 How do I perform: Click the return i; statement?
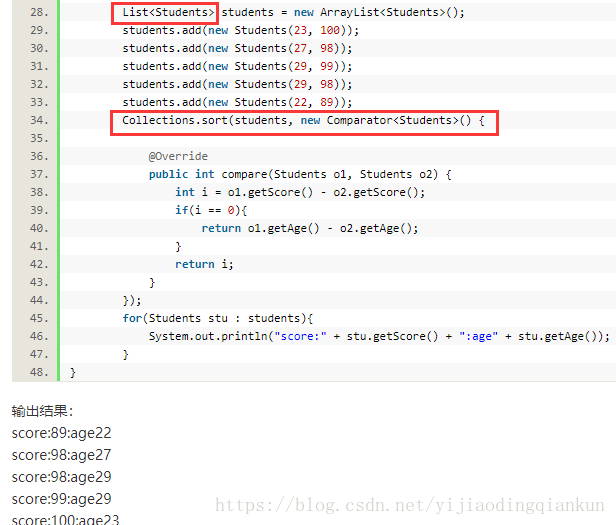(x=204, y=264)
